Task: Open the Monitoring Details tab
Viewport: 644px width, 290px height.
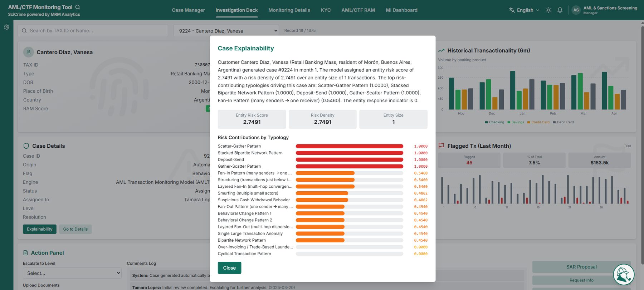Action: [x=289, y=10]
